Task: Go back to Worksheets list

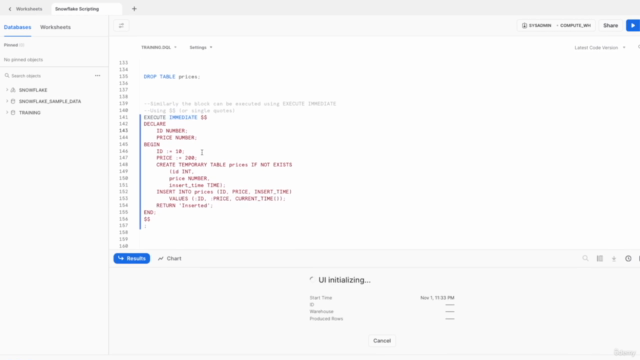Action: point(25,9)
